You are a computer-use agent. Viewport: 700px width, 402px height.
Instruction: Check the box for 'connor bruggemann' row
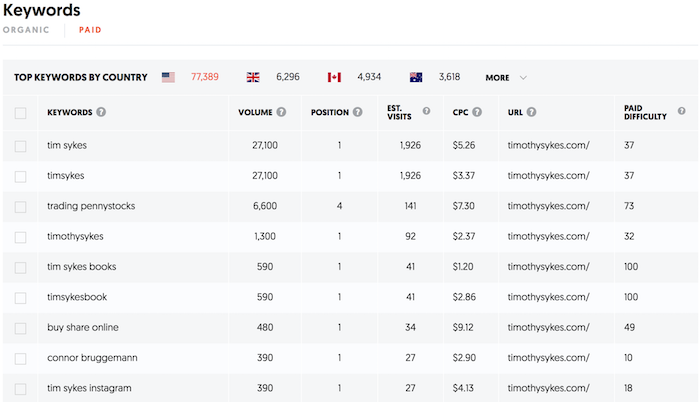tap(21, 359)
